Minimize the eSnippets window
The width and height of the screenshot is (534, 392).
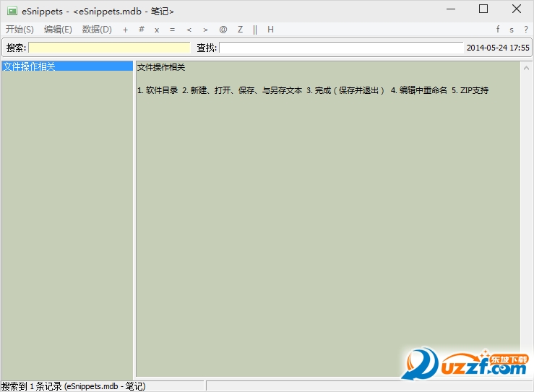pyautogui.click(x=451, y=9)
